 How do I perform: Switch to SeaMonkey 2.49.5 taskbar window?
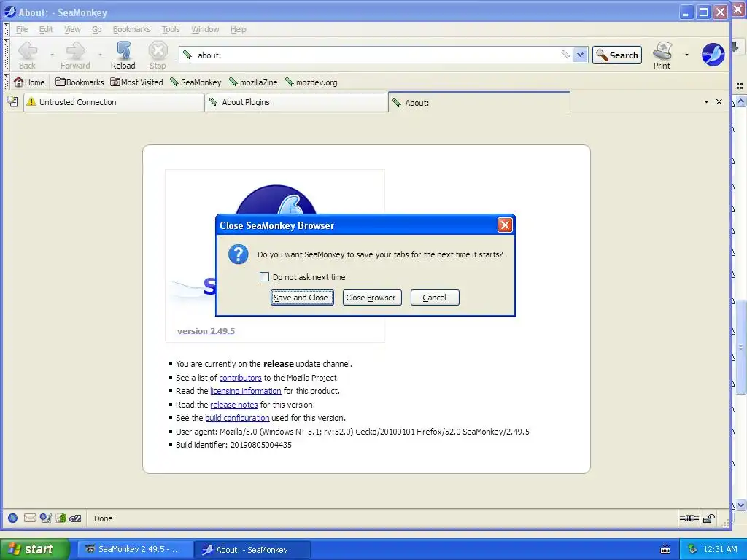point(135,550)
